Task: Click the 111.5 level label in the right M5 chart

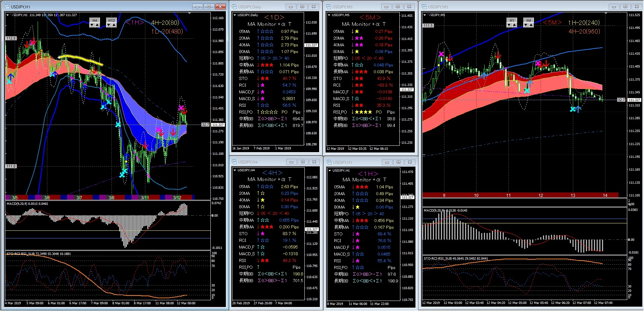Action: [x=428, y=26]
